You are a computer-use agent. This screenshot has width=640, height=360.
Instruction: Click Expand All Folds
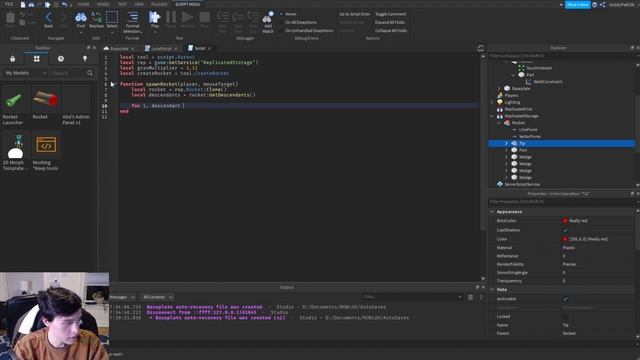click(390, 22)
